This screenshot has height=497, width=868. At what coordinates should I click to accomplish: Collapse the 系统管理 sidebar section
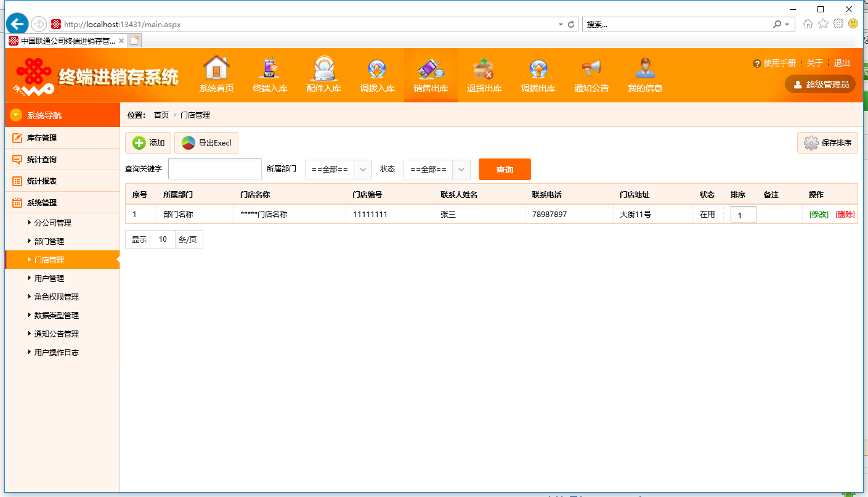point(62,202)
